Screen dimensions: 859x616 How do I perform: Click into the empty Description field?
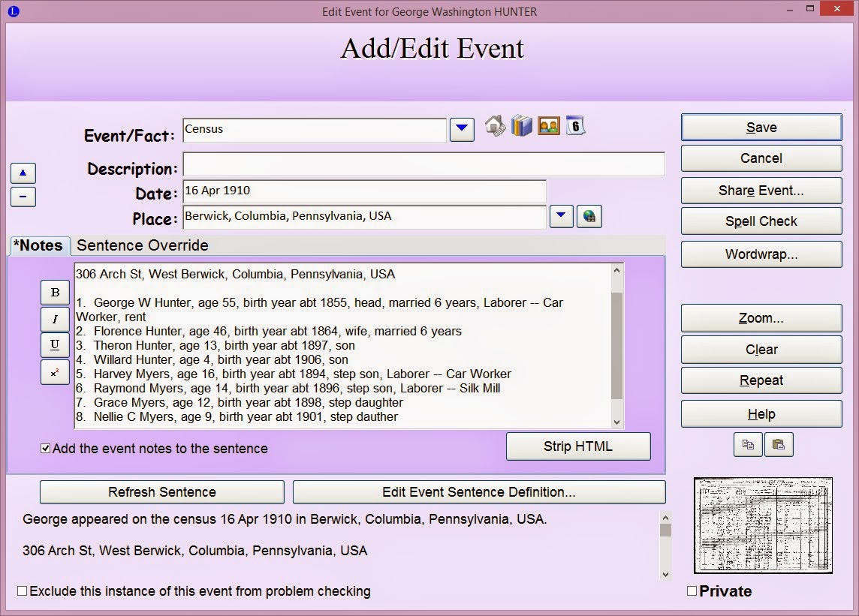click(x=423, y=164)
